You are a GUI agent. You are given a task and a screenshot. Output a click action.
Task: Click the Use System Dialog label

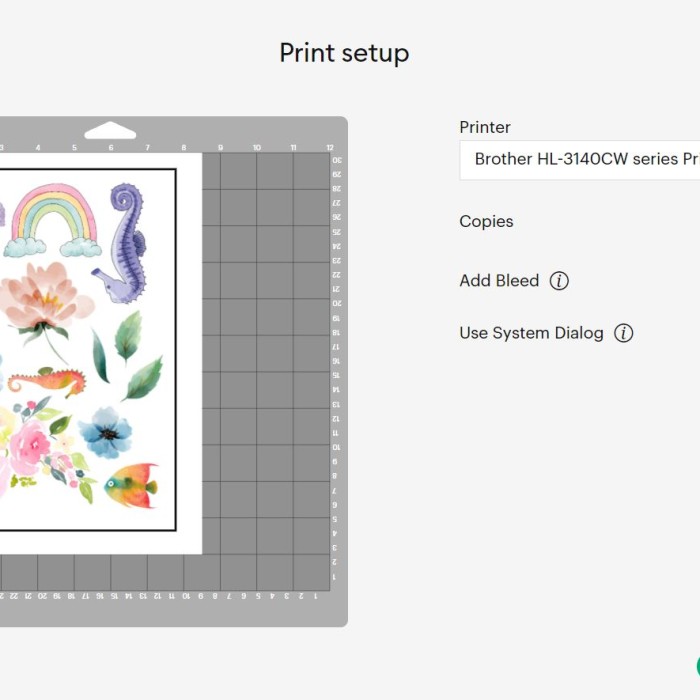[531, 333]
